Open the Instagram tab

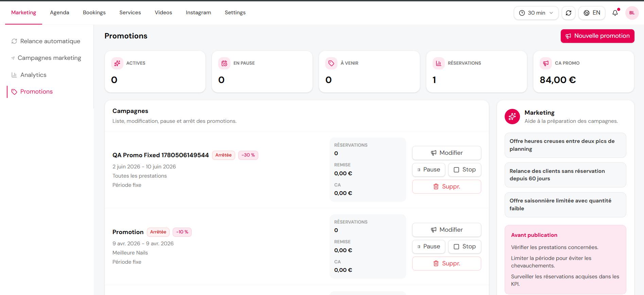(x=198, y=13)
